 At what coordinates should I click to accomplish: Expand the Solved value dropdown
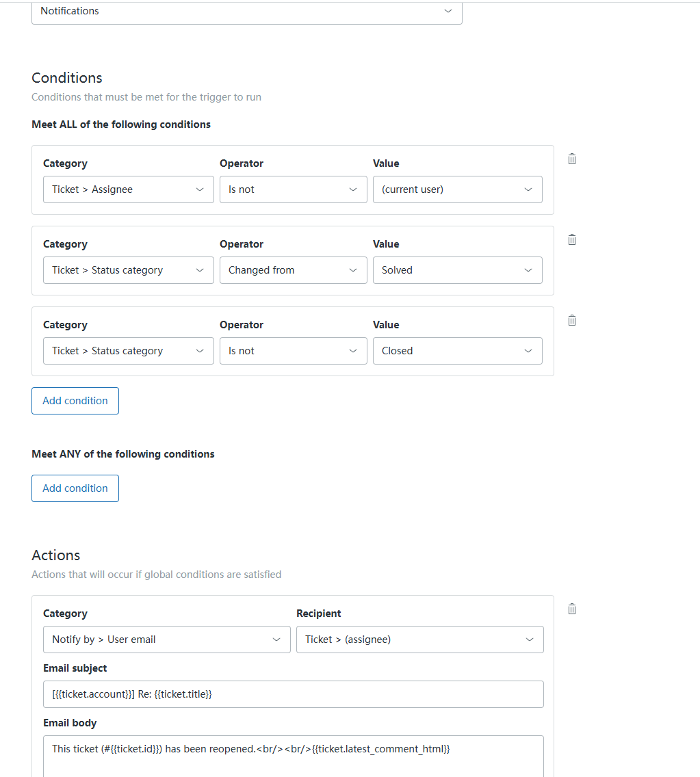coord(457,270)
